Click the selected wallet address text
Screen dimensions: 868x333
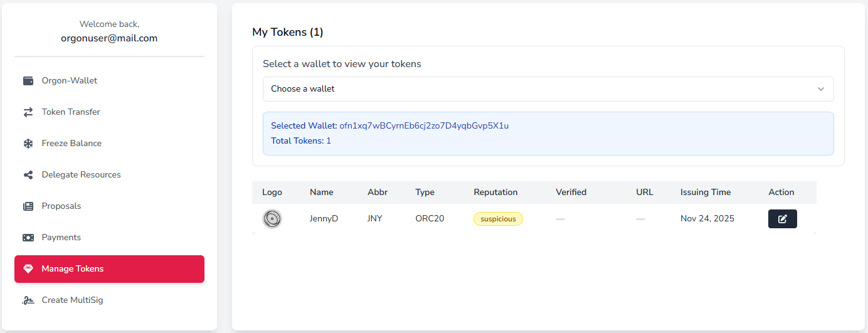coord(424,126)
